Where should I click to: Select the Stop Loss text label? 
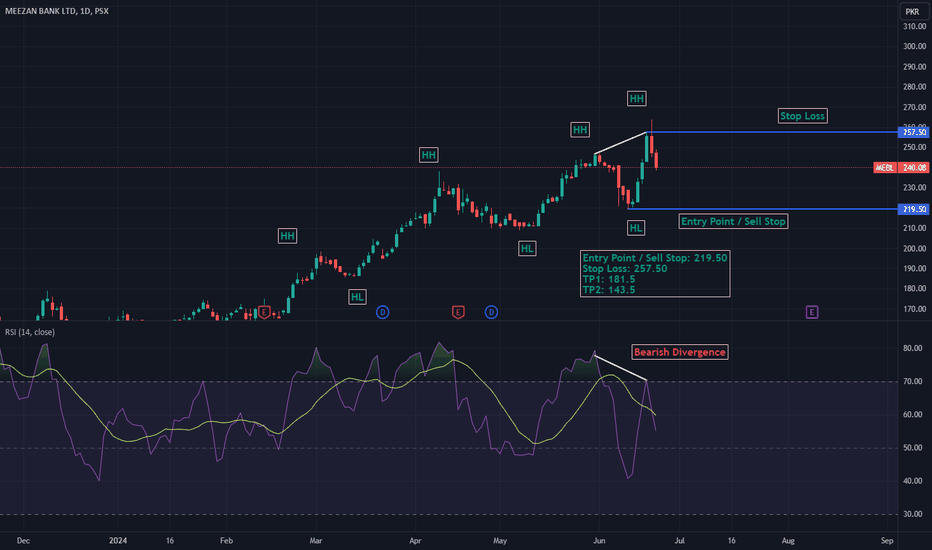802,116
